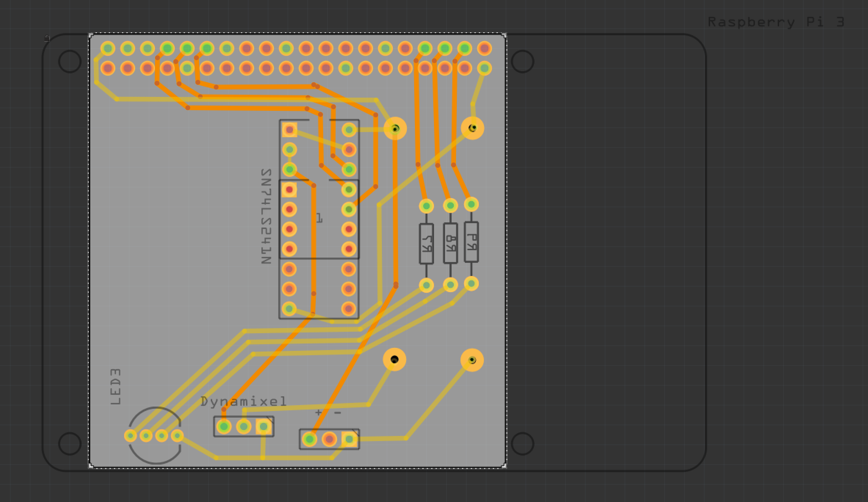Click the bottom pad of resistor R7

pos(426,285)
